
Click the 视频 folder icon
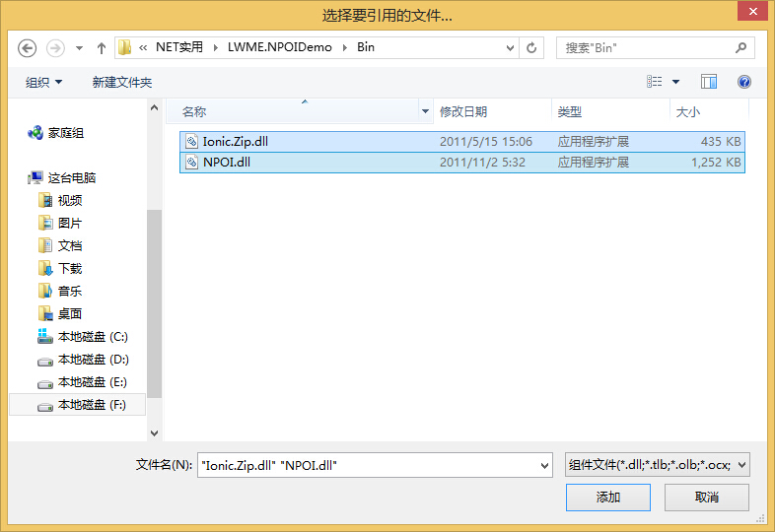coord(45,201)
